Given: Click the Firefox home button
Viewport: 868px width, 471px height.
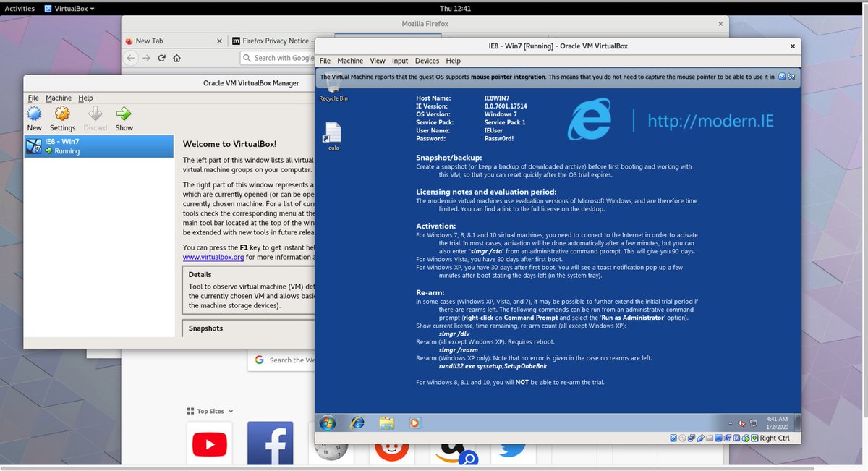Looking at the screenshot, I should (x=176, y=58).
